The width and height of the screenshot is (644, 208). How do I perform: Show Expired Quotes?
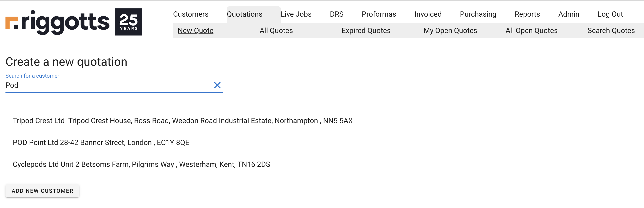366,31
